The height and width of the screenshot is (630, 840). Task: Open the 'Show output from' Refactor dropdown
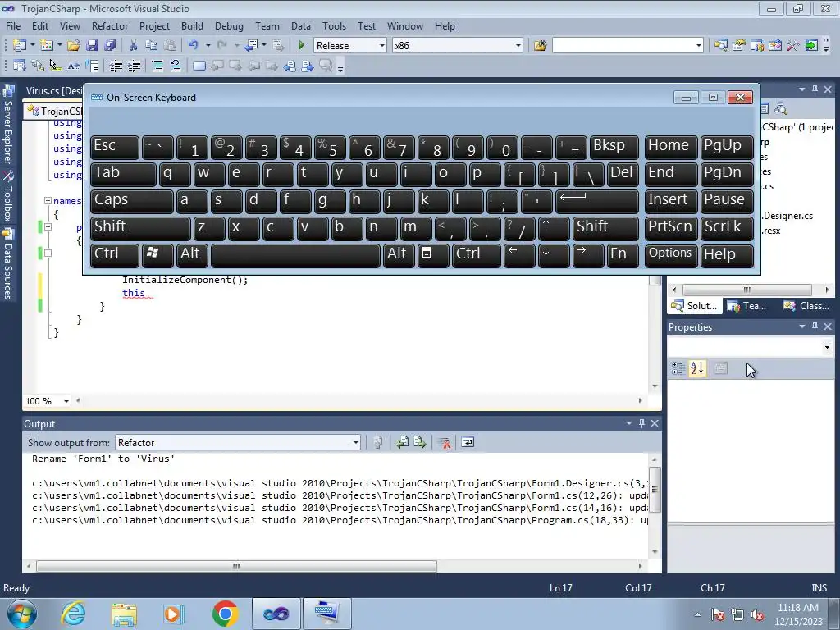(x=356, y=442)
